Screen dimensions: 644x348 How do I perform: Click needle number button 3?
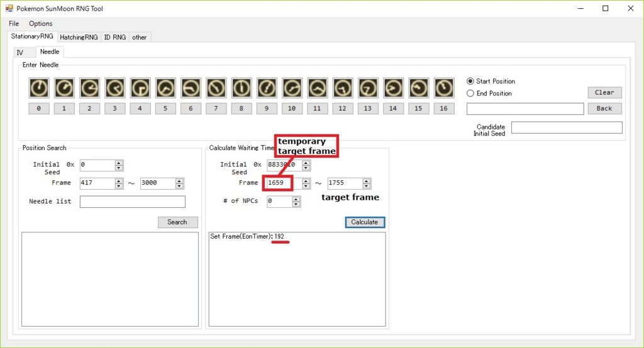click(x=115, y=108)
